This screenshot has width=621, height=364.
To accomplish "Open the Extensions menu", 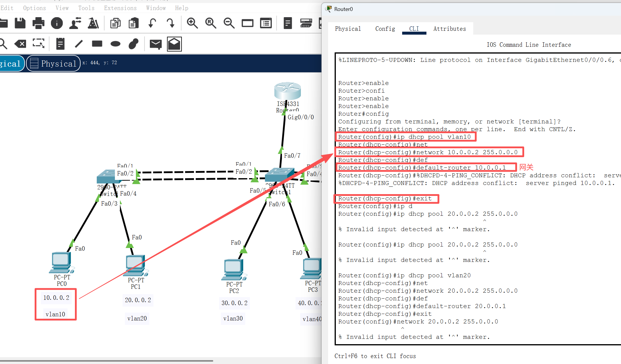I will tap(120, 8).
